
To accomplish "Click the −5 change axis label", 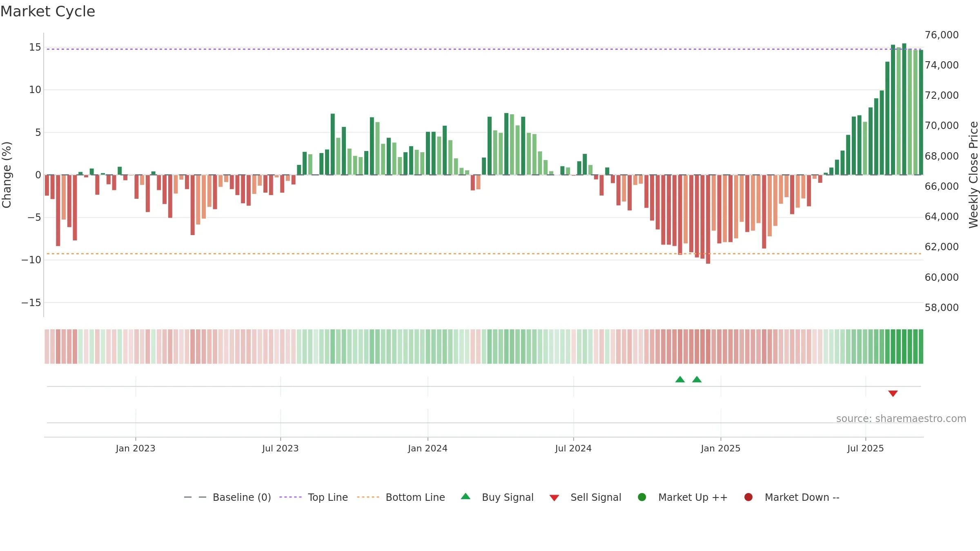I will click(x=34, y=218).
